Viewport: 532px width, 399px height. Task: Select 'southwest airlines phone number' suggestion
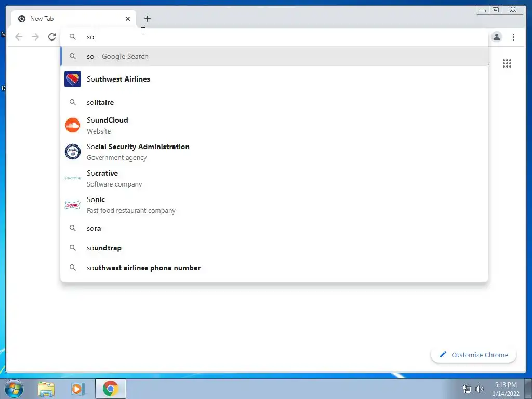[274, 268]
